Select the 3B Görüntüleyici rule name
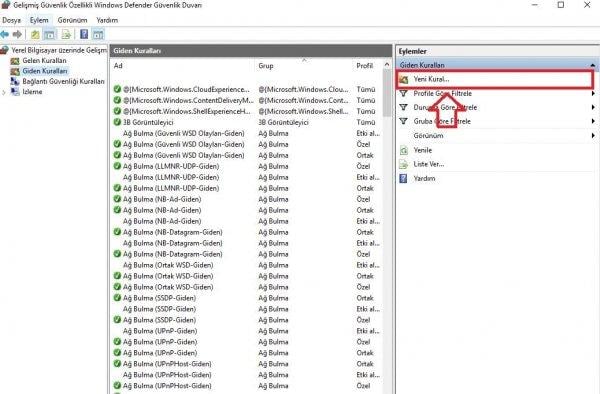Image resolution: width=600 pixels, height=394 pixels. point(148,122)
